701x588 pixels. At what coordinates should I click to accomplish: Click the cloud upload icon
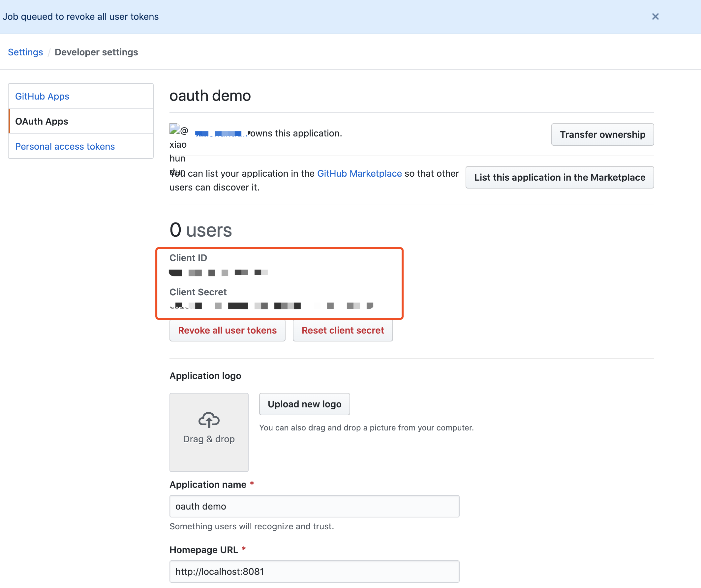coord(209,420)
